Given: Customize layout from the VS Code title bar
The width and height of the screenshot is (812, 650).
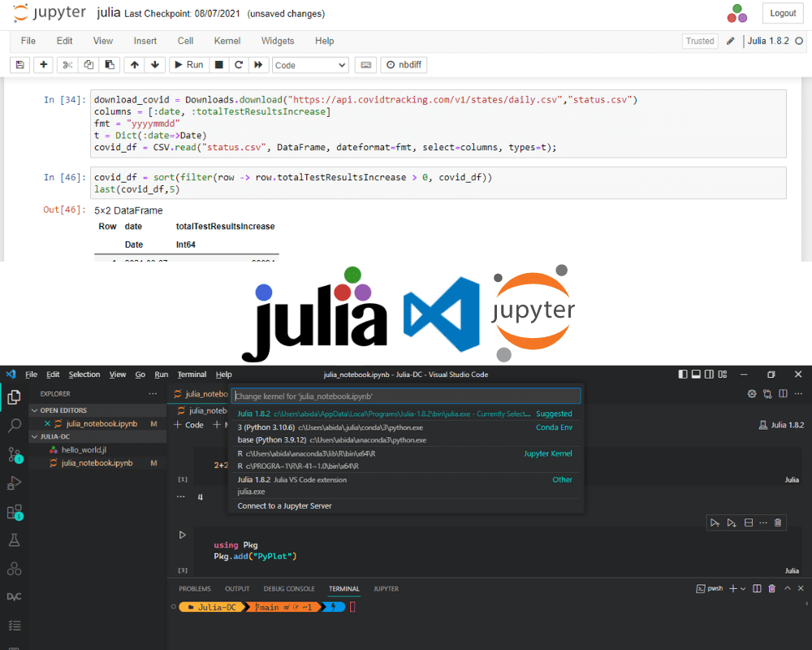Looking at the screenshot, I should (723, 375).
